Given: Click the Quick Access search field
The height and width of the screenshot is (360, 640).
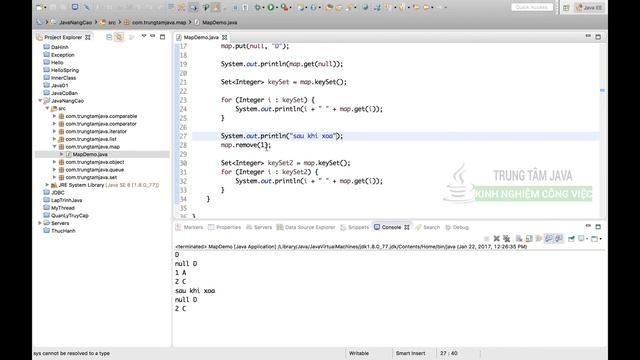Looking at the screenshot, I should coord(532,7).
